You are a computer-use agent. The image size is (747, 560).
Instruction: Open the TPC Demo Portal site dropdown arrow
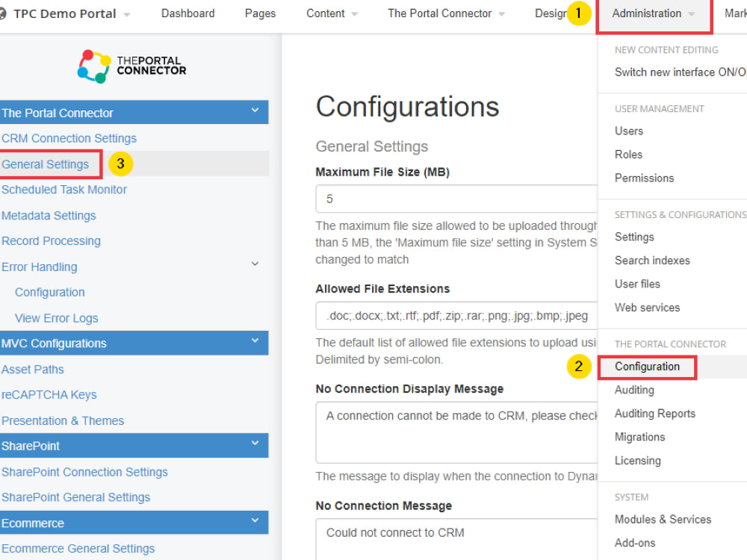127,14
